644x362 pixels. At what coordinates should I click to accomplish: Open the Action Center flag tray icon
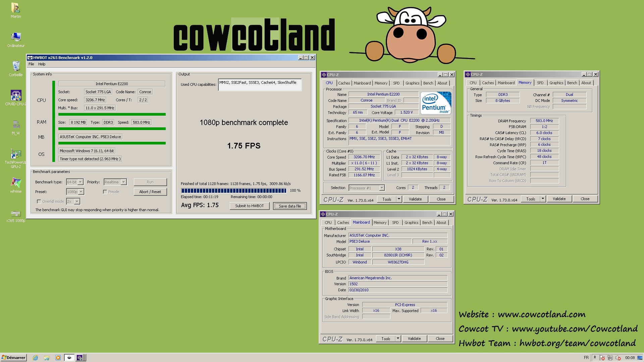(x=602, y=358)
